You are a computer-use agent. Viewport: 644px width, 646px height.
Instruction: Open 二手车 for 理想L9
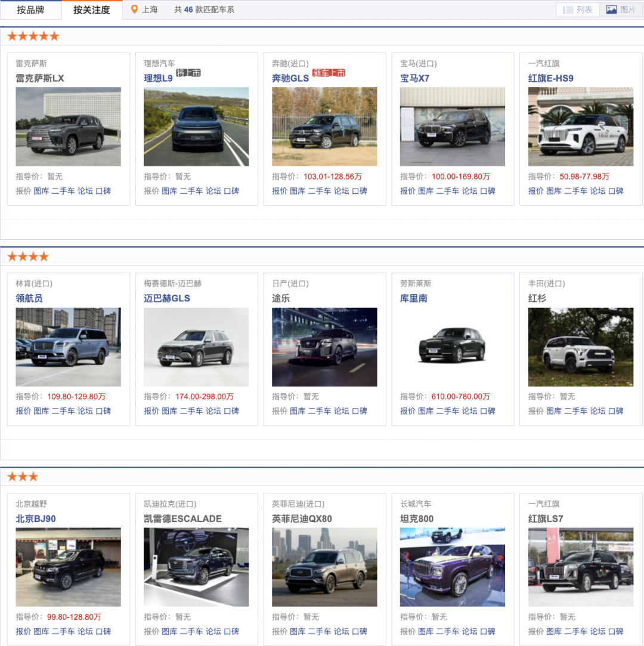pos(191,191)
